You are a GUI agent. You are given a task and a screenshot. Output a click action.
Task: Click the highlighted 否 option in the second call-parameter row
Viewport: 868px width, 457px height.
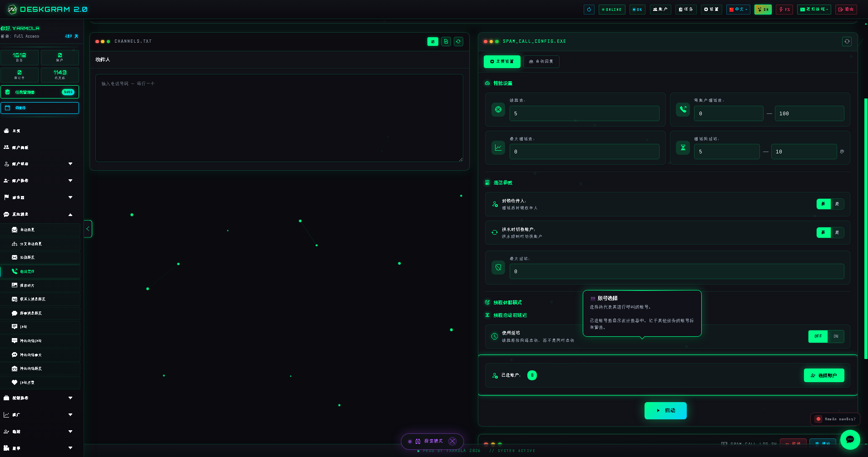click(x=823, y=233)
